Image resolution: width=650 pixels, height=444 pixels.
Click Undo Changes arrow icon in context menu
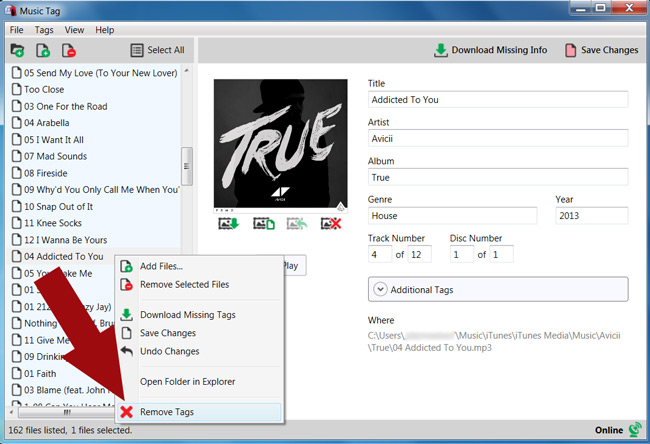pos(126,351)
